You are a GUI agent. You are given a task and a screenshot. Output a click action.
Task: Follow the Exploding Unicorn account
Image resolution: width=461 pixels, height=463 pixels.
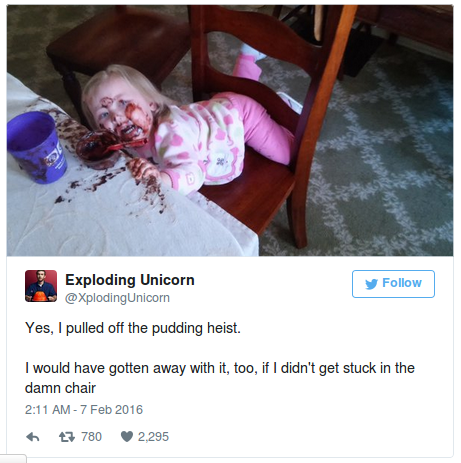(x=393, y=284)
